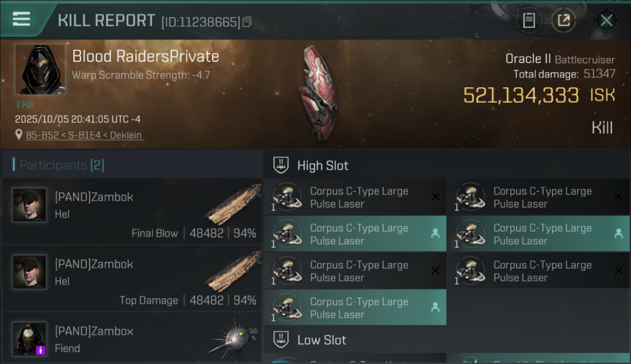Viewport: 631px width, 364px height.
Task: Click the 521,134,333 ISK value
Action: tap(539, 95)
